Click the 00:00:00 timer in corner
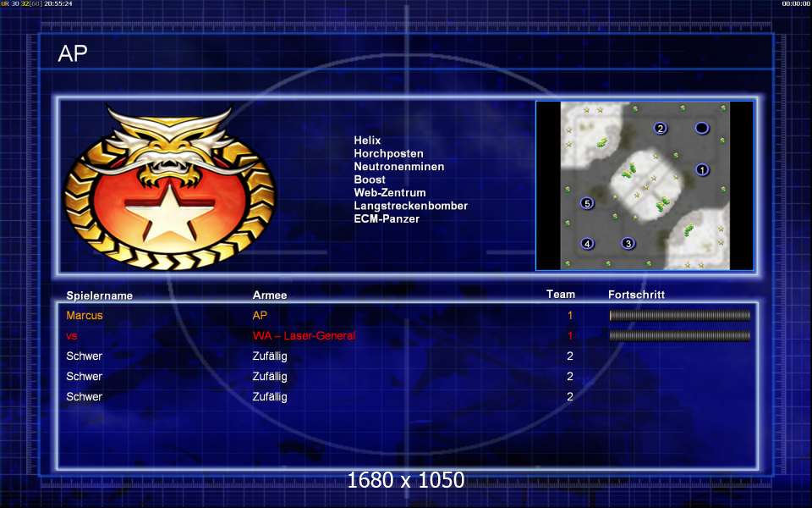Image resolution: width=812 pixels, height=508 pixels. (x=796, y=3)
